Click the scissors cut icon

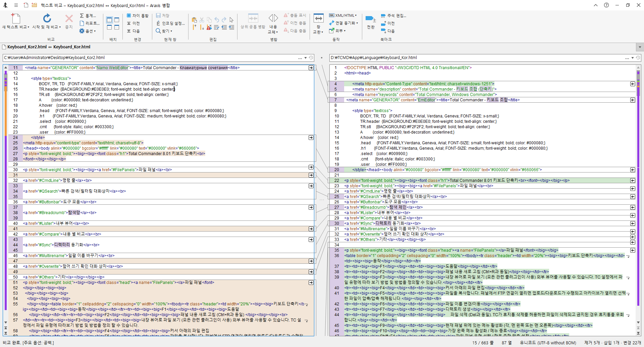pyautogui.click(x=202, y=20)
